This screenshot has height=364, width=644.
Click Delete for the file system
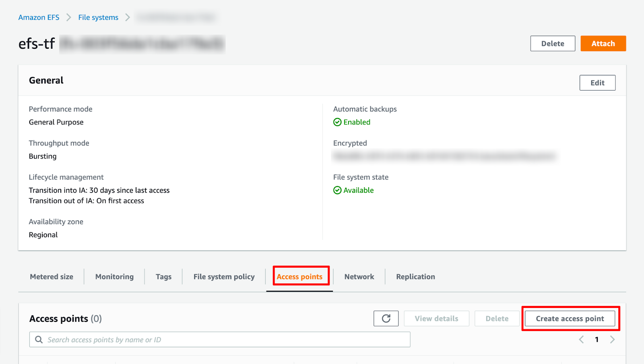(x=553, y=43)
